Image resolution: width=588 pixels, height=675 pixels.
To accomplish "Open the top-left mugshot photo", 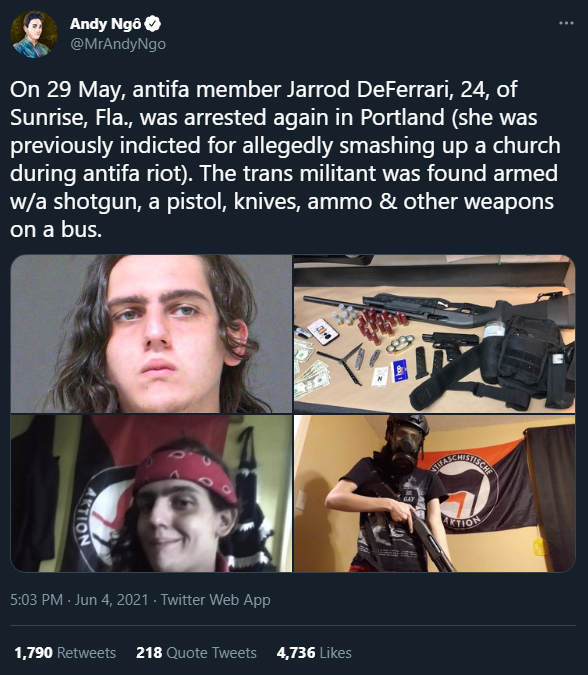I will (x=151, y=334).
